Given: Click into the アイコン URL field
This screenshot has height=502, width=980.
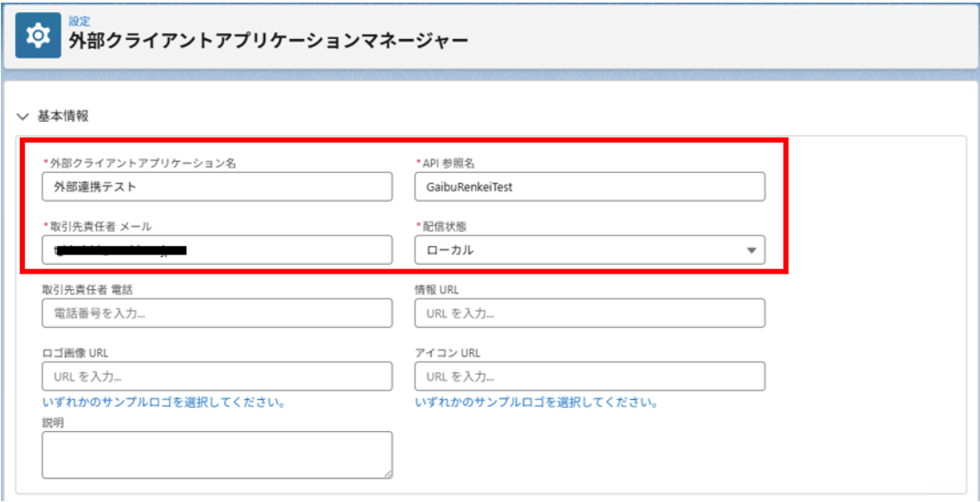Looking at the screenshot, I should point(590,376).
